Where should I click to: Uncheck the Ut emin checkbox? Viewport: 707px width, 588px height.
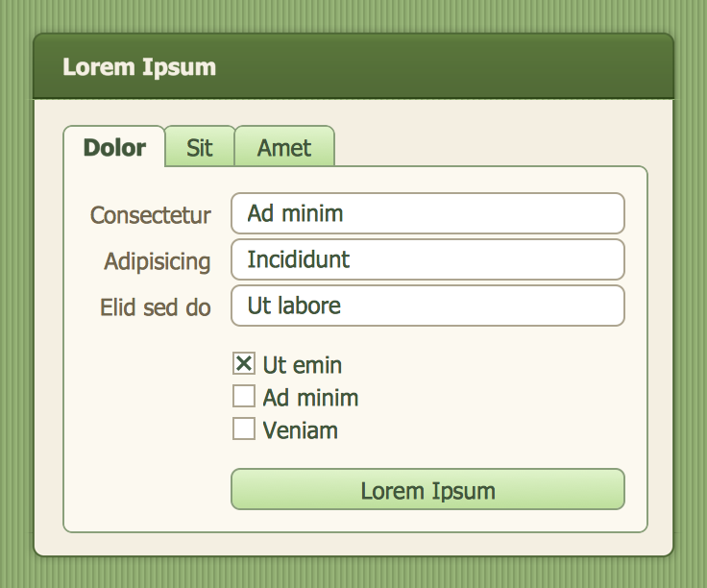tap(244, 363)
